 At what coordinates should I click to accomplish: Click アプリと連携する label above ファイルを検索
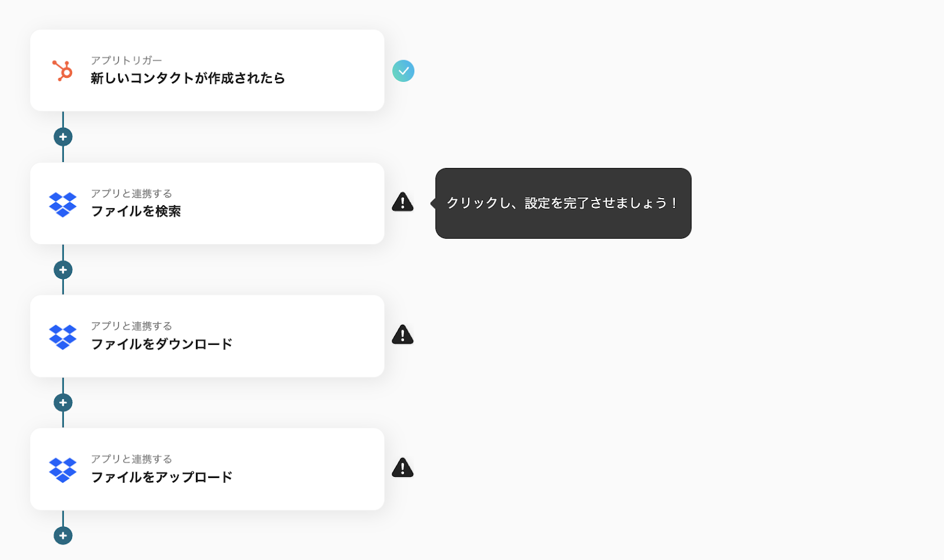click(x=132, y=193)
